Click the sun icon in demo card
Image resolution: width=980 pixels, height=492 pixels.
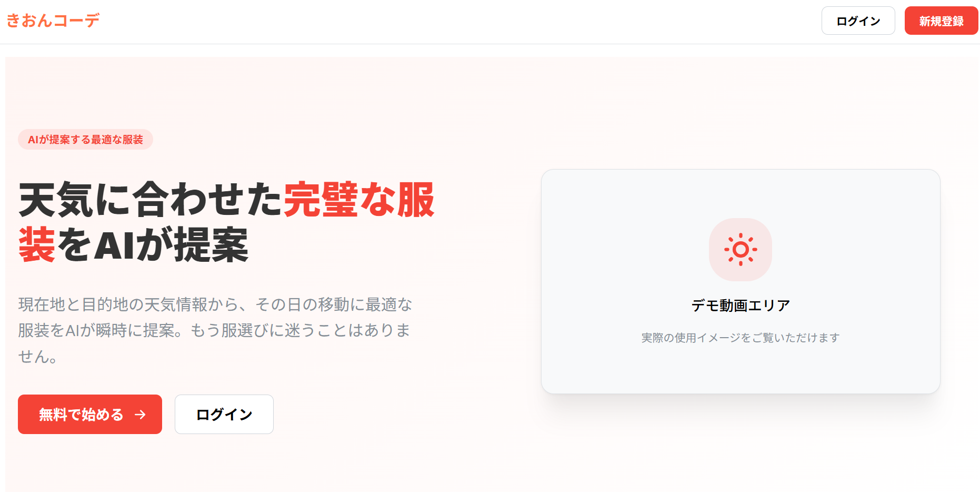coord(741,249)
